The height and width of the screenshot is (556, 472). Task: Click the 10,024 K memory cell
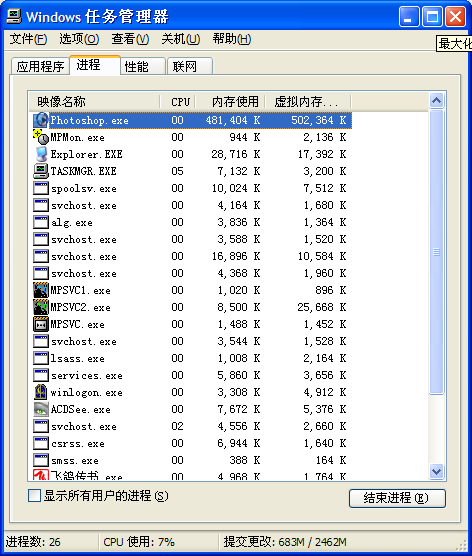pos(236,188)
